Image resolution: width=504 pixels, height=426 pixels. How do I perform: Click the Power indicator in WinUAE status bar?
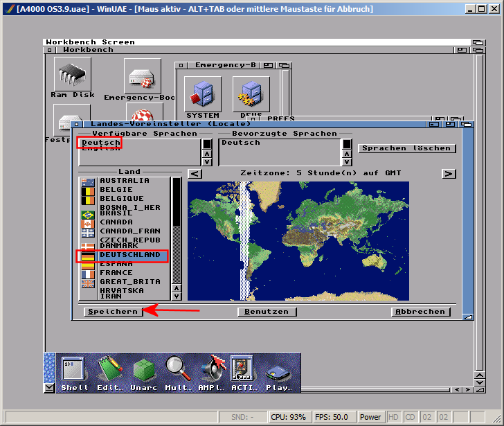click(370, 417)
